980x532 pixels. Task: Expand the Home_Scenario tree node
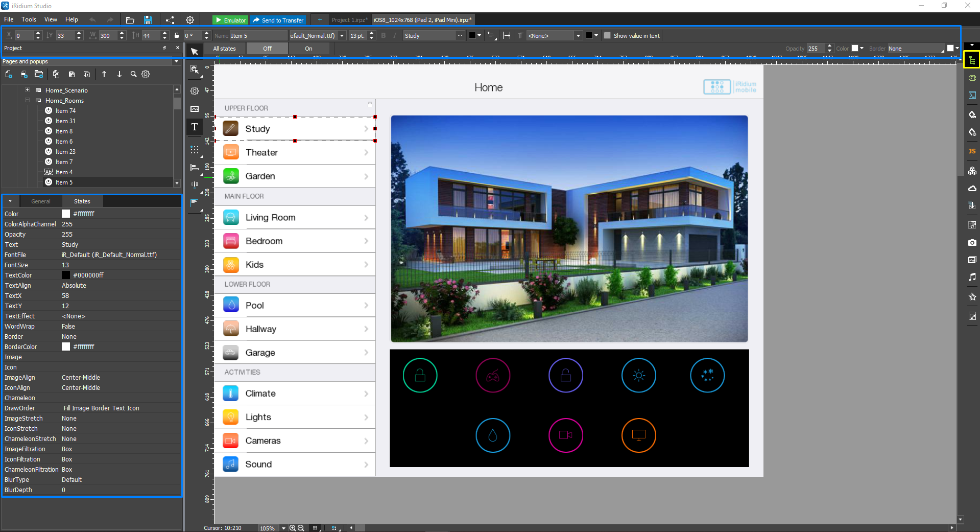point(28,90)
